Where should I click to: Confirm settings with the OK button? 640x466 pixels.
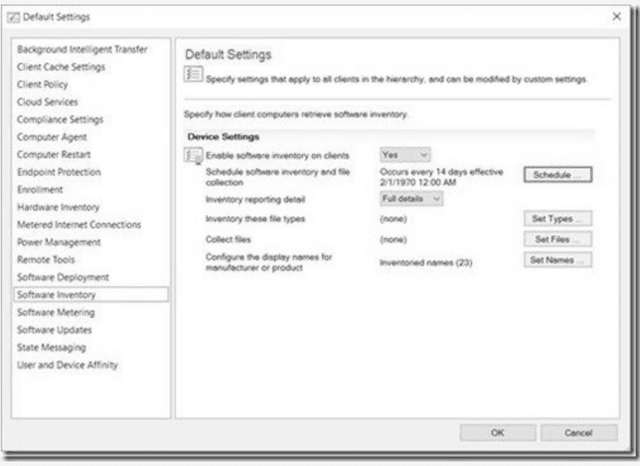tap(498, 432)
